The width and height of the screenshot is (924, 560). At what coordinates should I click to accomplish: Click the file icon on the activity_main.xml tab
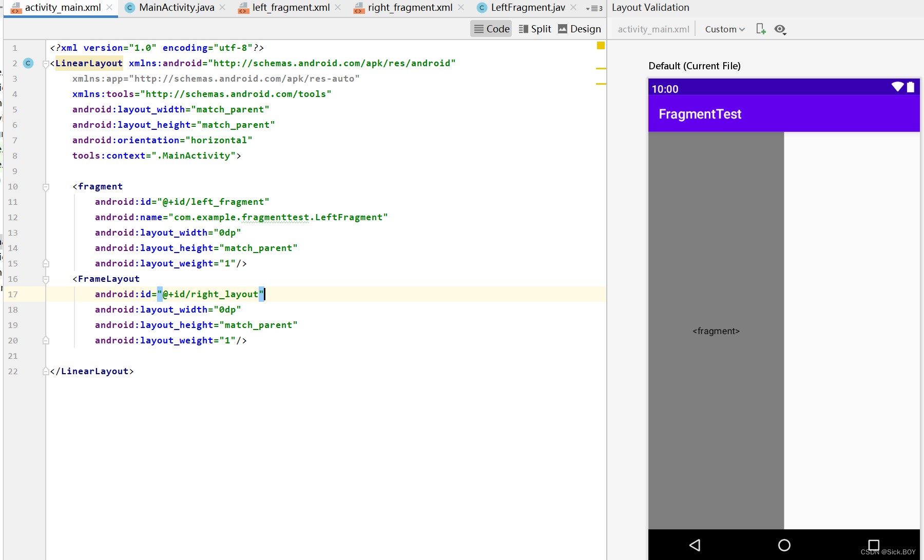[16, 8]
